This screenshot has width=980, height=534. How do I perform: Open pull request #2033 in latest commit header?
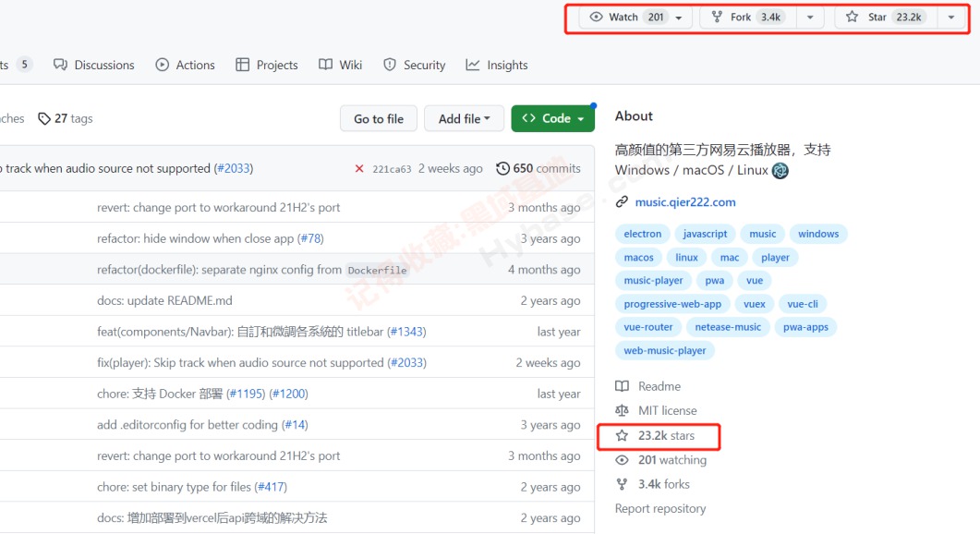(x=234, y=168)
